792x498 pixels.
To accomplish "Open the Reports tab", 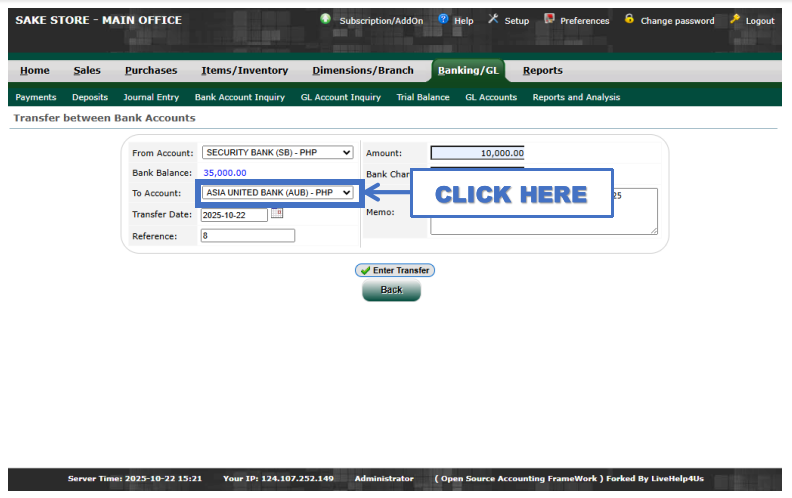I will 542,70.
